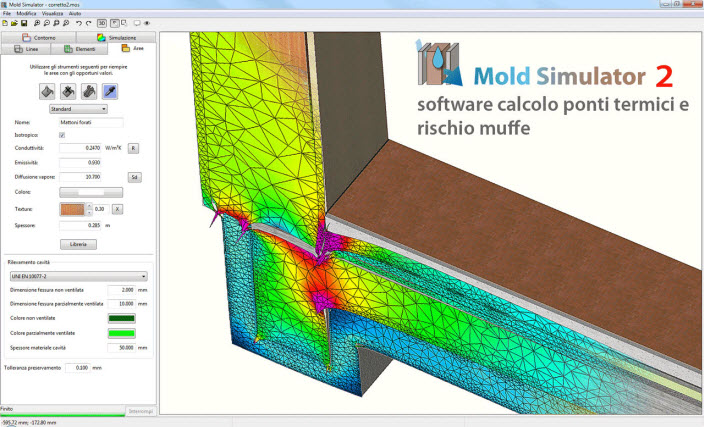Screen dimensions: 704x427
Task: Open the Contorno tab
Action: (39, 37)
